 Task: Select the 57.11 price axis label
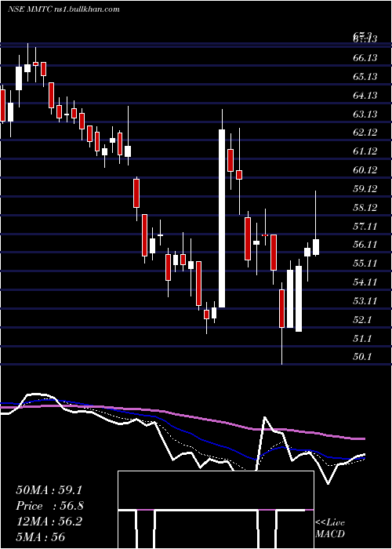click(x=365, y=227)
